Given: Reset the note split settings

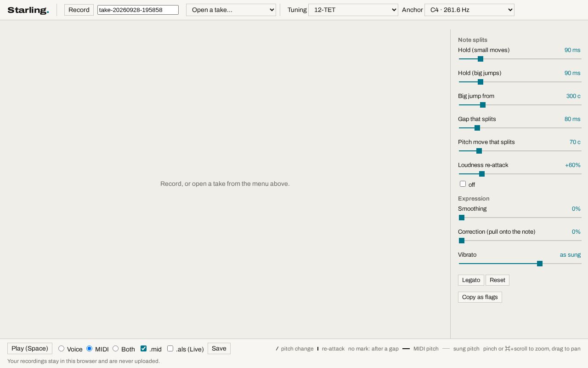Looking at the screenshot, I should click(498, 280).
